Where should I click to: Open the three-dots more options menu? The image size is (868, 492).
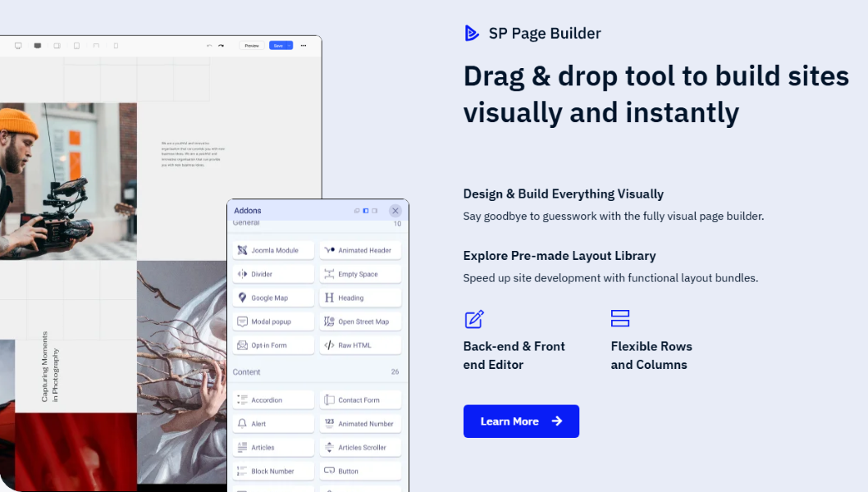tap(304, 46)
